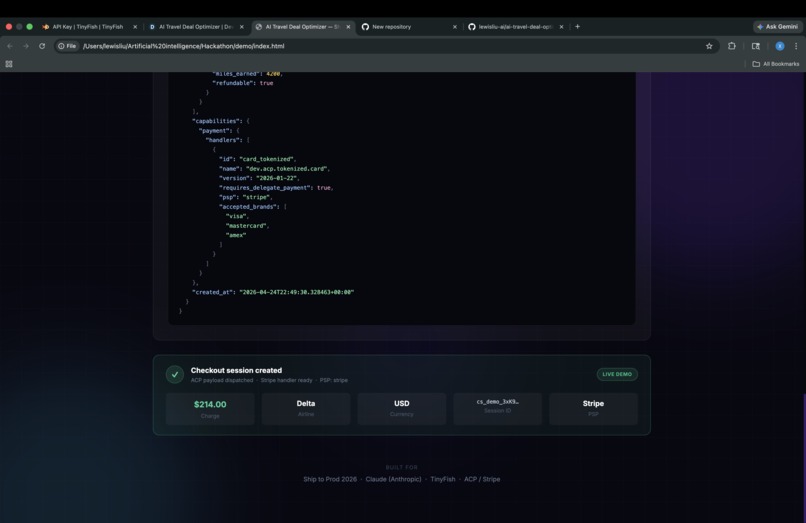806x523 pixels.
Task: Go forward using the browser forward arrow
Action: (26, 46)
